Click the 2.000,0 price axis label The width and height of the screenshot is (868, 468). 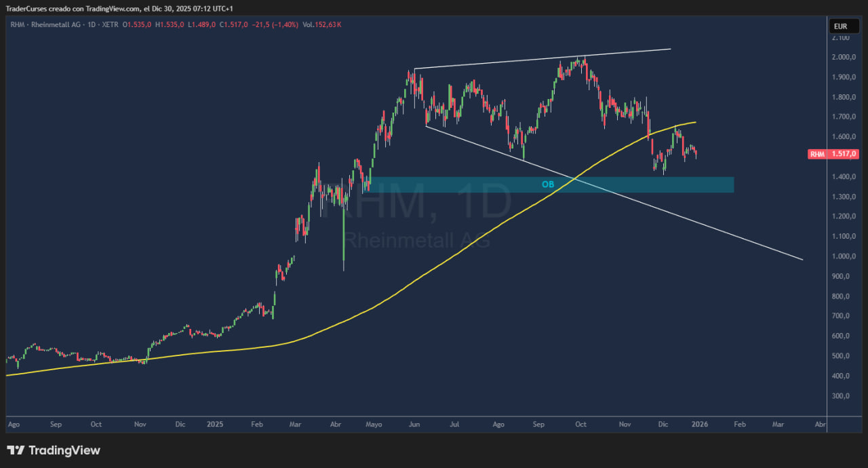coord(842,57)
